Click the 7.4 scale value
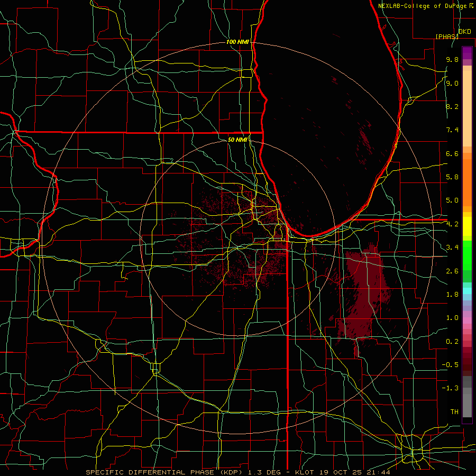Screen dimensions: 476x476 pos(452,130)
